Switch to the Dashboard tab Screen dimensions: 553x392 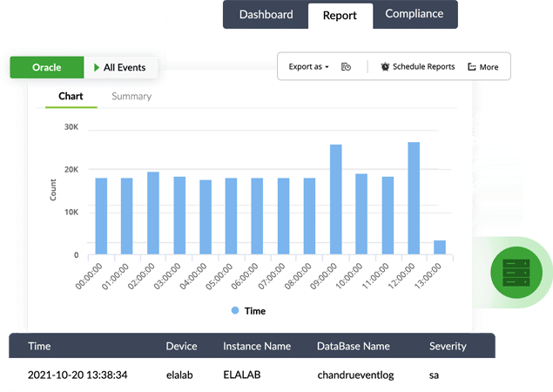266,15
